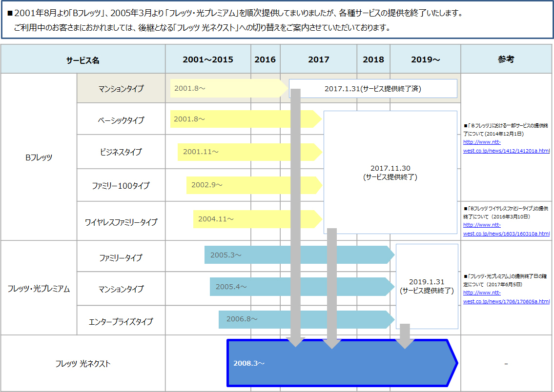
Task: Click the 2002.9〜 yellow bar
Action: [x=254, y=185]
